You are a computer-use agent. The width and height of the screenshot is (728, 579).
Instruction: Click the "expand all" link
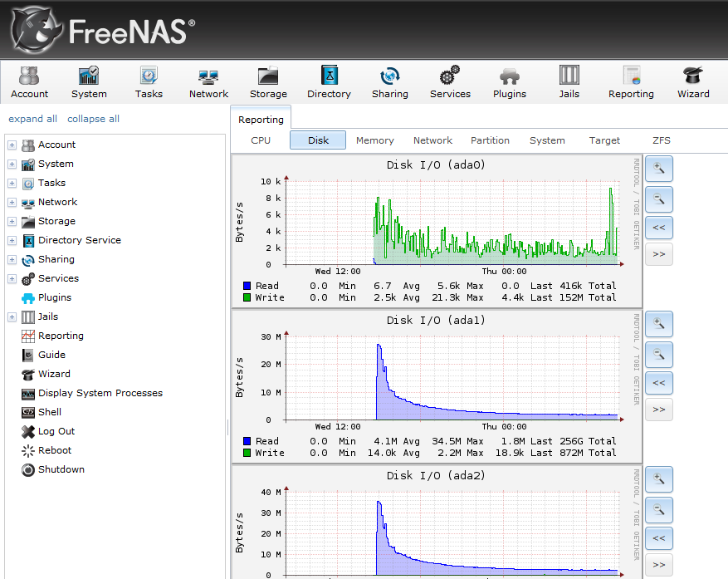point(32,119)
